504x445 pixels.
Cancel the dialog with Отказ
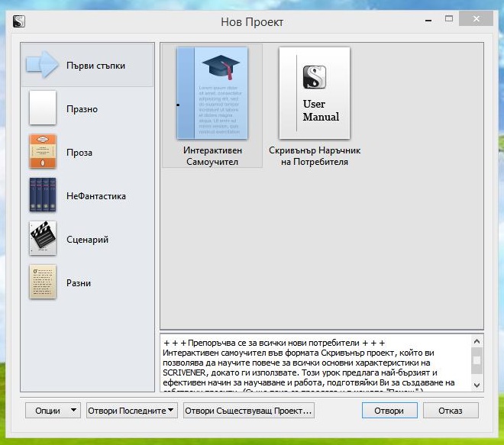coord(451,411)
